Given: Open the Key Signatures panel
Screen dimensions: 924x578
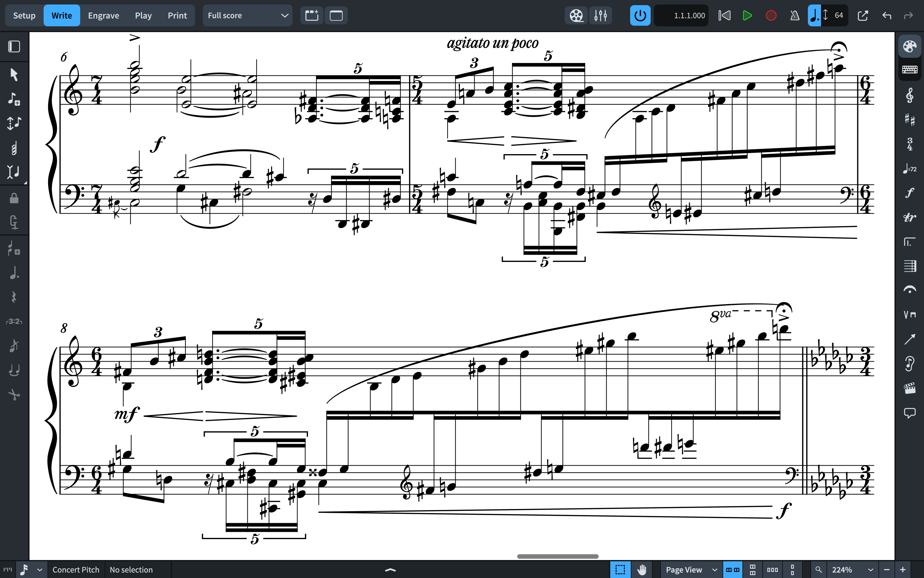Looking at the screenshot, I should (910, 120).
